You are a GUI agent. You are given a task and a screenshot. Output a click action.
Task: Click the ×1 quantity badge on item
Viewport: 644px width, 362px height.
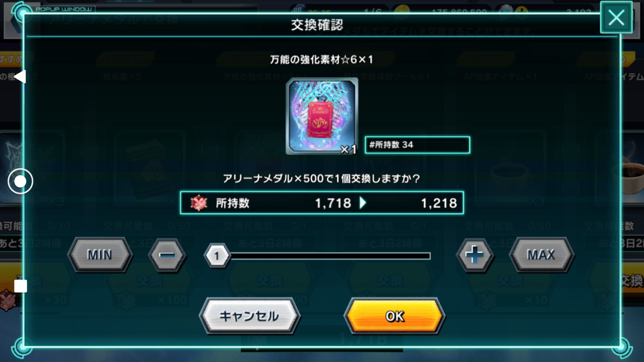point(348,150)
